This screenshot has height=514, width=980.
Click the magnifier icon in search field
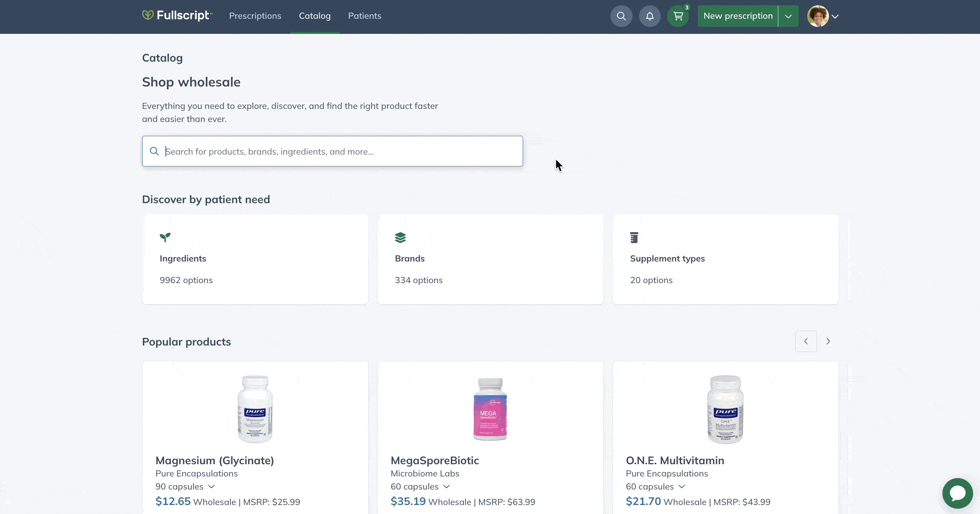click(154, 151)
